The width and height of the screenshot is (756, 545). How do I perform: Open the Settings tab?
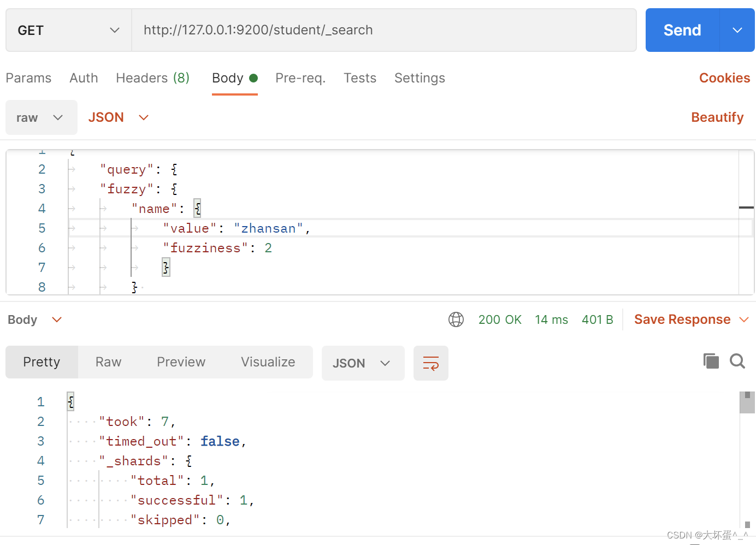coord(420,78)
